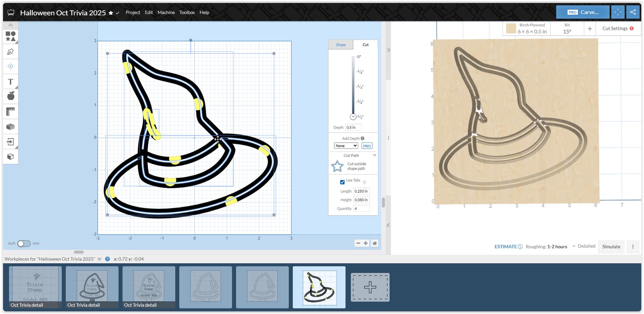Open the Import tool icon
The width and height of the screenshot is (644, 314).
click(x=10, y=142)
